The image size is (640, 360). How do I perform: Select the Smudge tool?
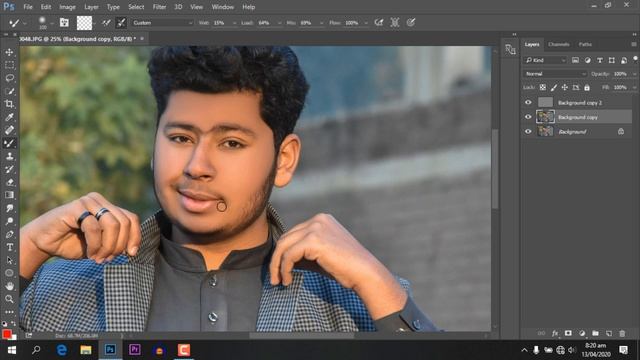click(x=9, y=208)
